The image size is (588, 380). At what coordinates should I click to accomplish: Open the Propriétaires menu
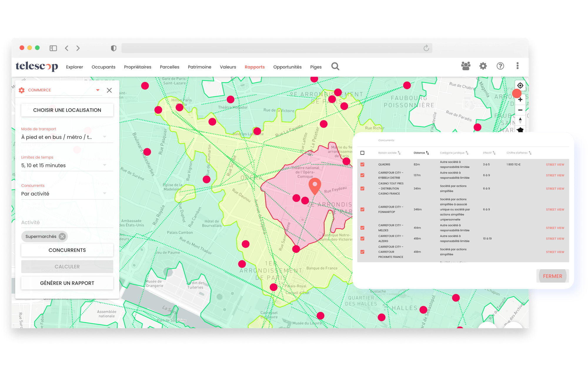[138, 67]
